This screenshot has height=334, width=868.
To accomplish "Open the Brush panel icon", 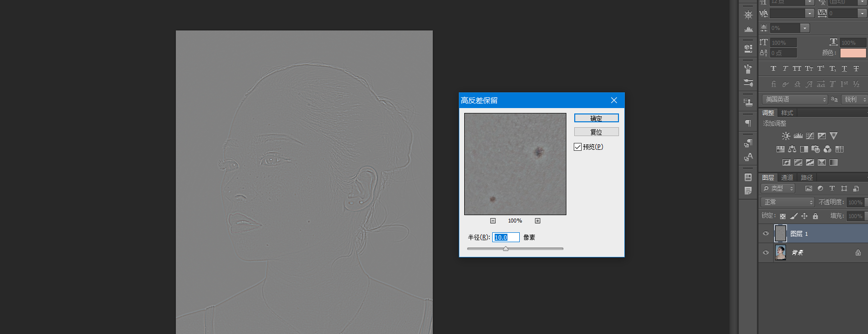I will point(748,83).
